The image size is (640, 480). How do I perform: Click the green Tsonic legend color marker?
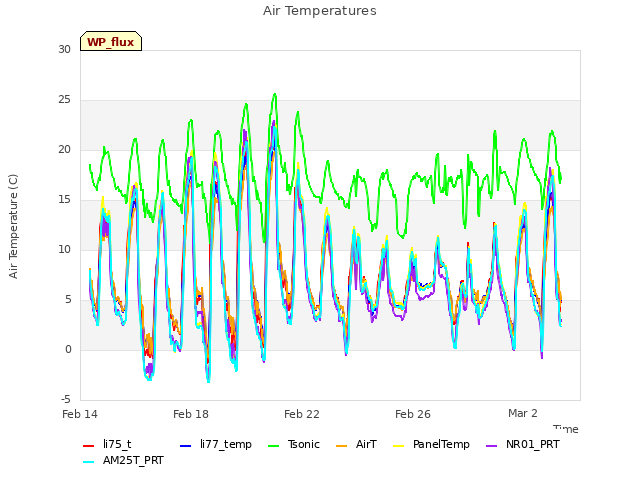[x=273, y=445]
